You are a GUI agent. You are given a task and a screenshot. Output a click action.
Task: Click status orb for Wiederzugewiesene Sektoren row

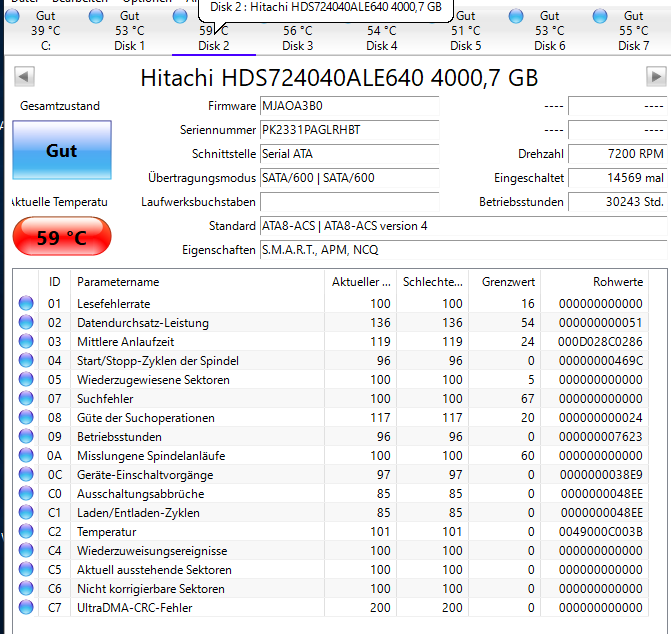(x=26, y=379)
